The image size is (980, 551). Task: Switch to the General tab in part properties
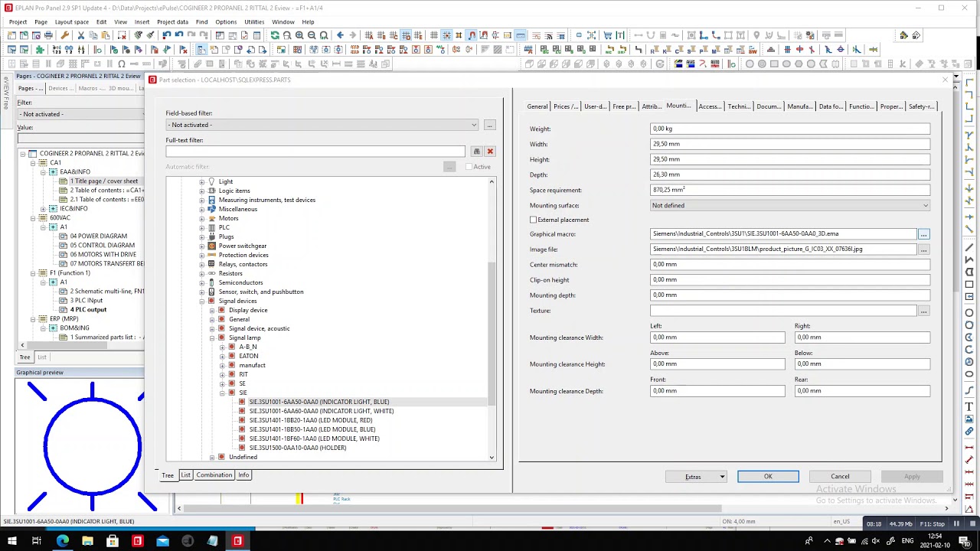click(x=537, y=106)
